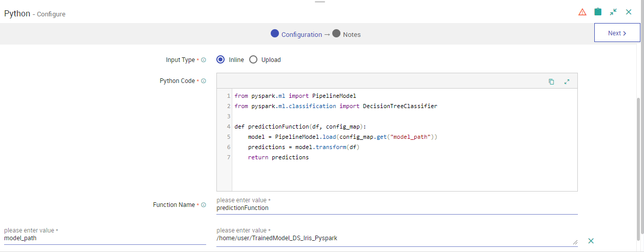Select the Inline radio button
Image resolution: width=644 pixels, height=252 pixels.
coord(221,59)
